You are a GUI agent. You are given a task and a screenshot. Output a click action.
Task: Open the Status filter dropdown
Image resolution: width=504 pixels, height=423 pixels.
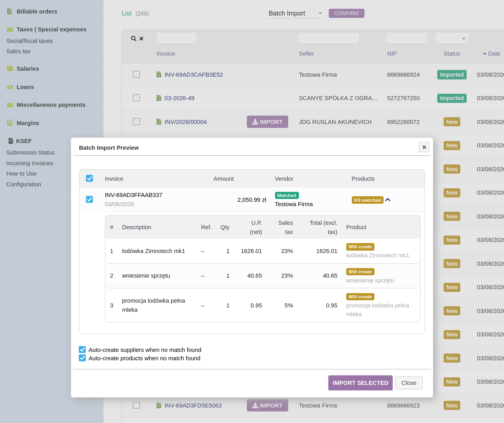tap(452, 39)
